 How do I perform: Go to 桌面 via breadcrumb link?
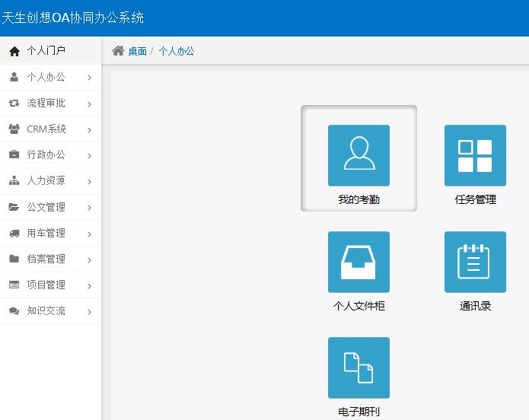[x=137, y=51]
